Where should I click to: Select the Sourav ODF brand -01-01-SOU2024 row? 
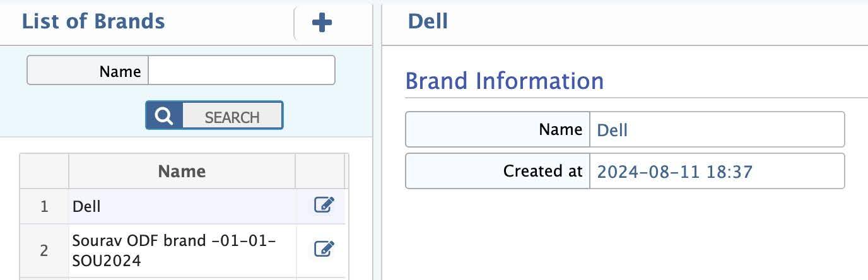(182, 250)
